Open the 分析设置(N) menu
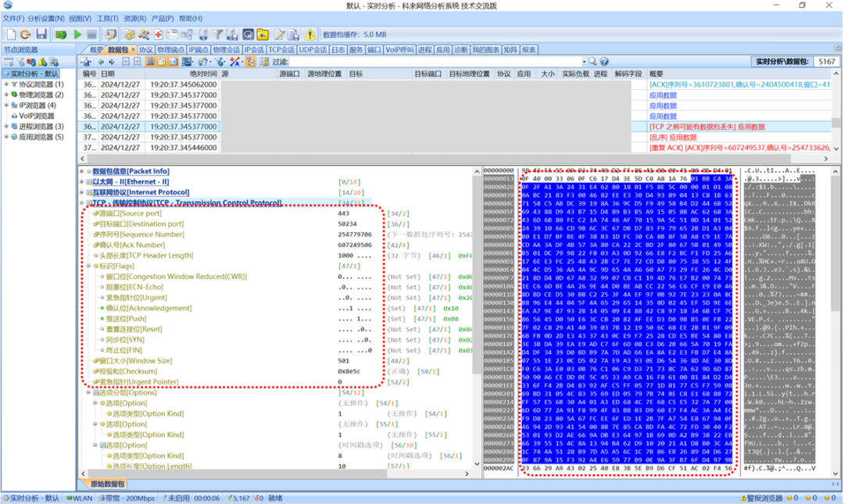 pyautogui.click(x=46, y=18)
